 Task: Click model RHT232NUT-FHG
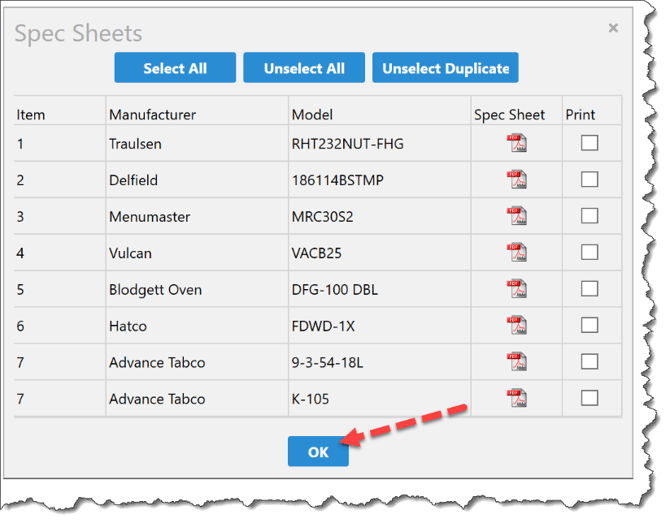tap(347, 144)
